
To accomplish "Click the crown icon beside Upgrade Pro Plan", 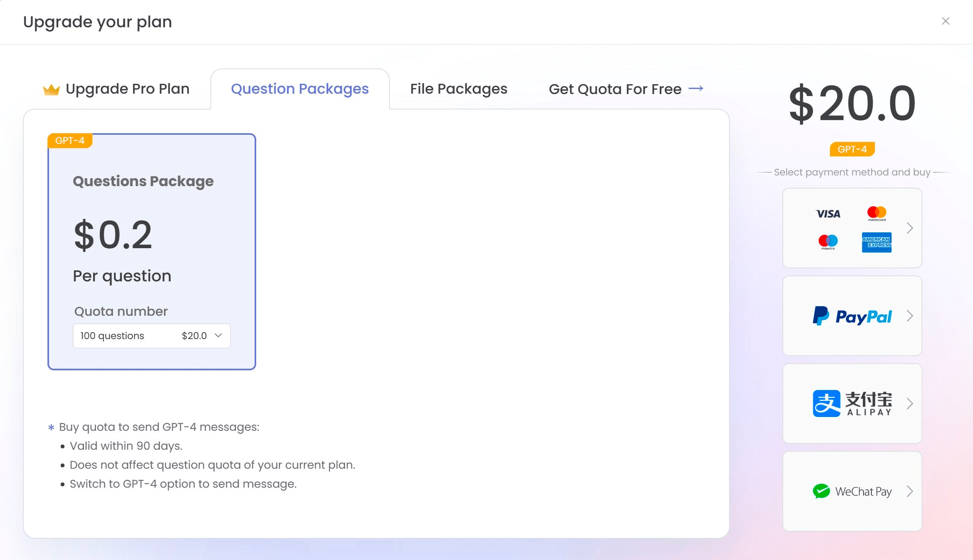I will [51, 90].
